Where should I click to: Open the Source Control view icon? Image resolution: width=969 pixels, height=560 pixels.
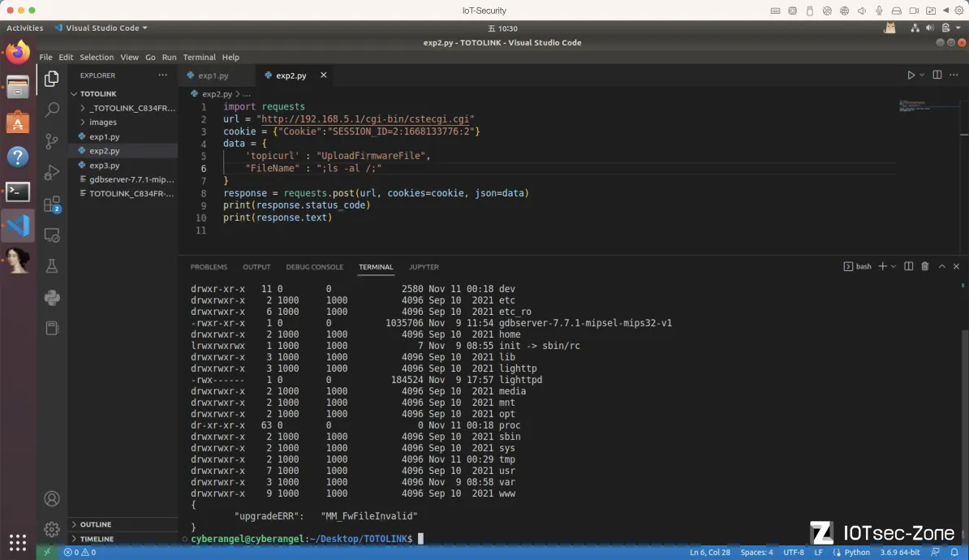tap(52, 141)
